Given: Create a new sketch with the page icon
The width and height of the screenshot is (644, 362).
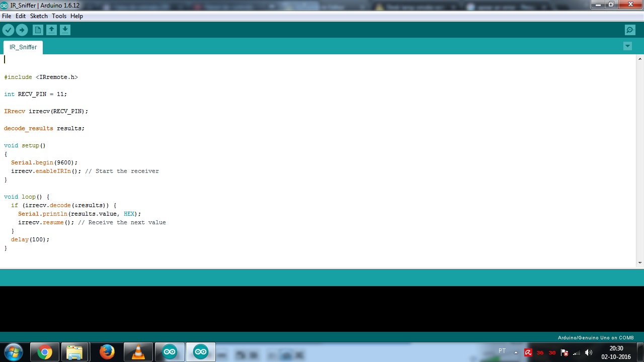Looking at the screenshot, I should (38, 30).
